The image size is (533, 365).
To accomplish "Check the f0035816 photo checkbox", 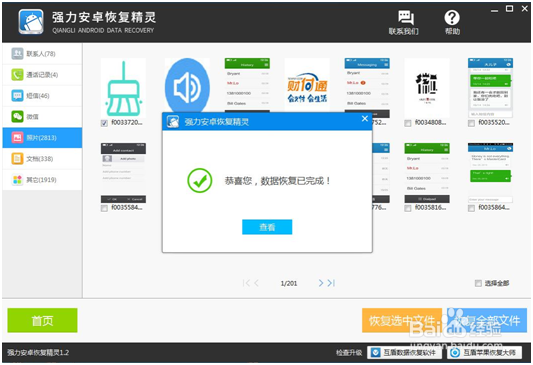I will point(408,208).
